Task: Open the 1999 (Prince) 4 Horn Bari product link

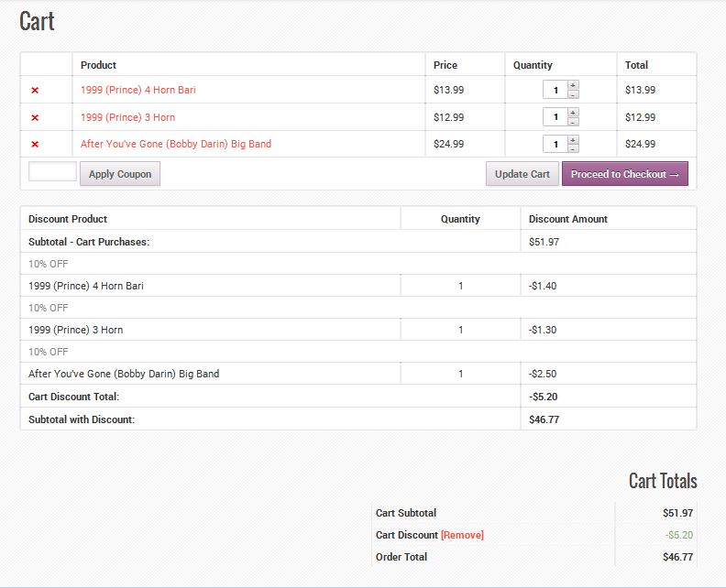Action: point(138,90)
